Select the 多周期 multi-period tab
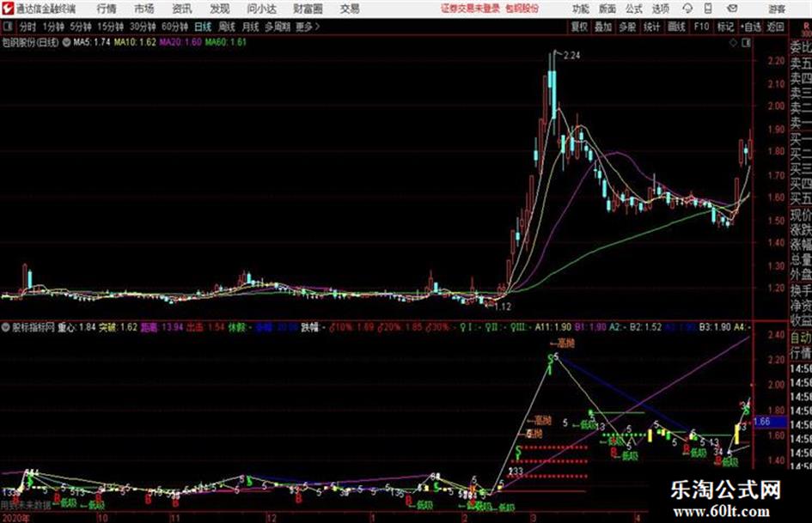 [x=278, y=27]
